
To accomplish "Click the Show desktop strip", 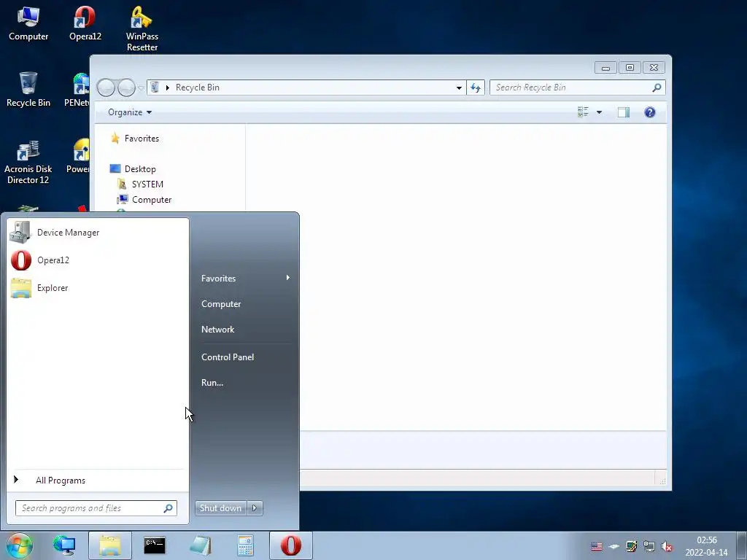I will click(741, 545).
